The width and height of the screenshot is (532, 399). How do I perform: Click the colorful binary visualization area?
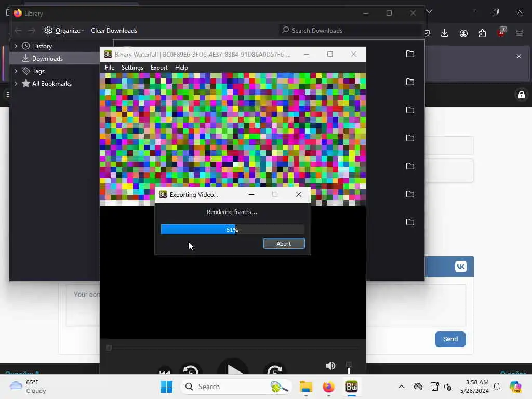pyautogui.click(x=233, y=139)
